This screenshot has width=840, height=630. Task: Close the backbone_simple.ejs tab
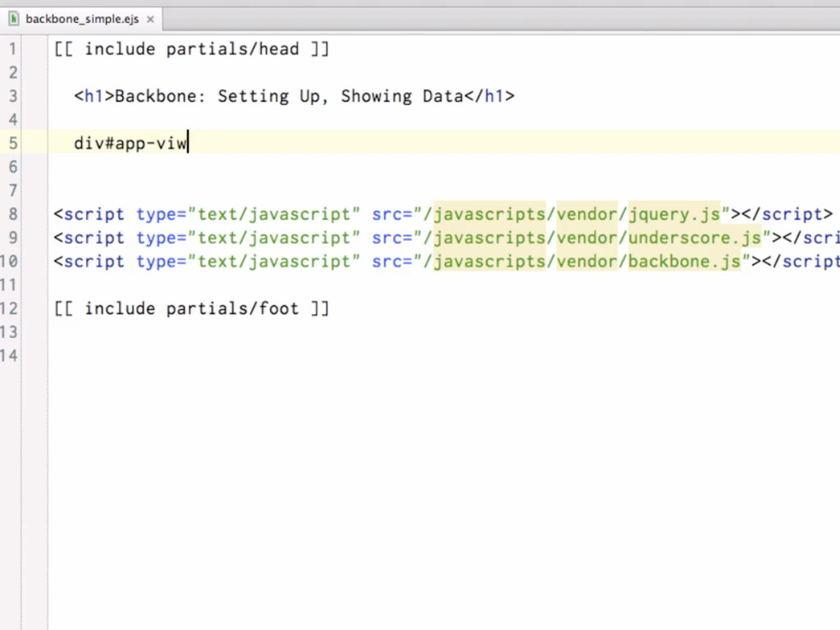pos(151,20)
